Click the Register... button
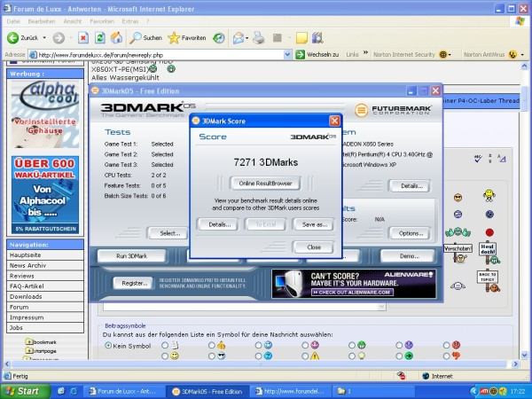Screen dimensions: 532x399 click(x=135, y=283)
